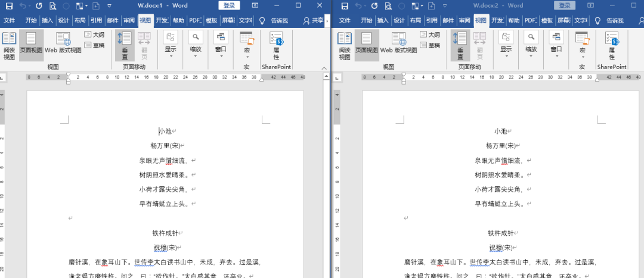Open ribbon display options in W.docx:1

point(255,5)
